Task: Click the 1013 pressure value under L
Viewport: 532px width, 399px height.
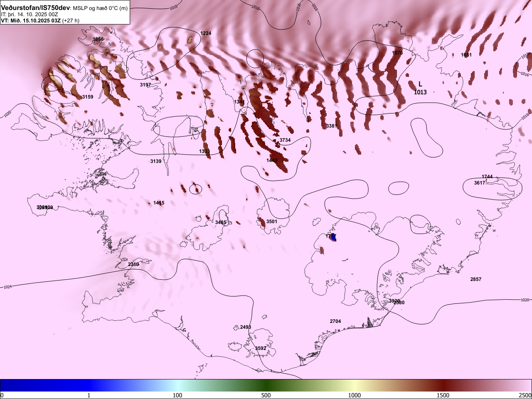Action: pyautogui.click(x=420, y=92)
